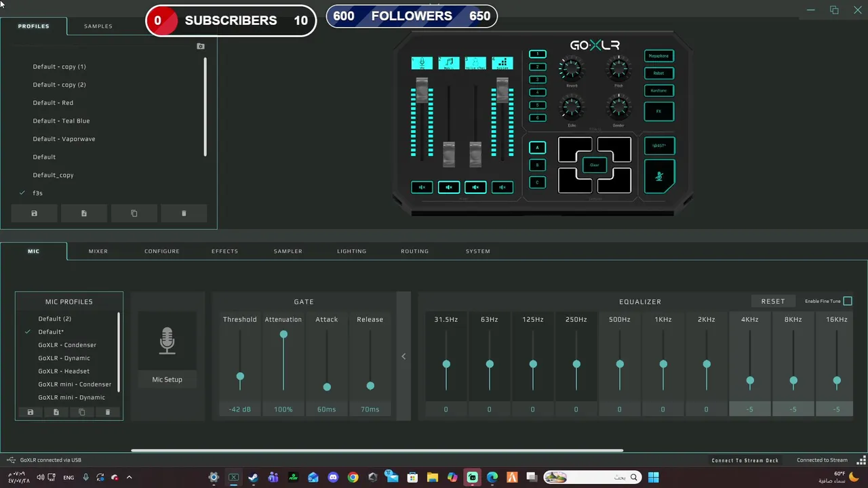Open the SAMPLER tab
The image size is (868, 488).
[x=288, y=251]
